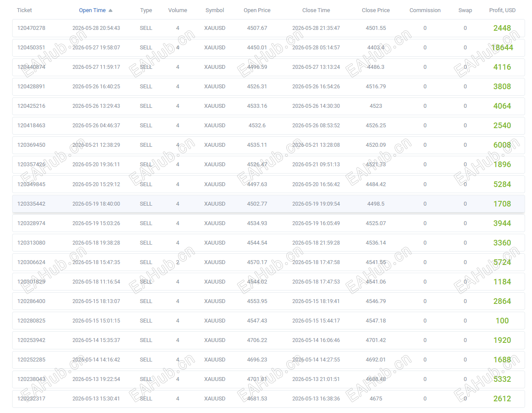Screen dimensions: 532x413
Task: Click profit value 1184
Action: (x=502, y=282)
